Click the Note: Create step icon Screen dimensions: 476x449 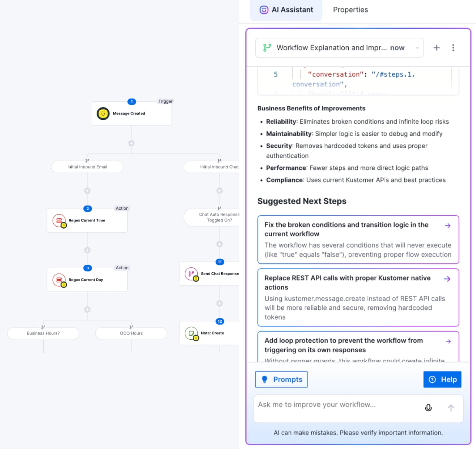191,333
